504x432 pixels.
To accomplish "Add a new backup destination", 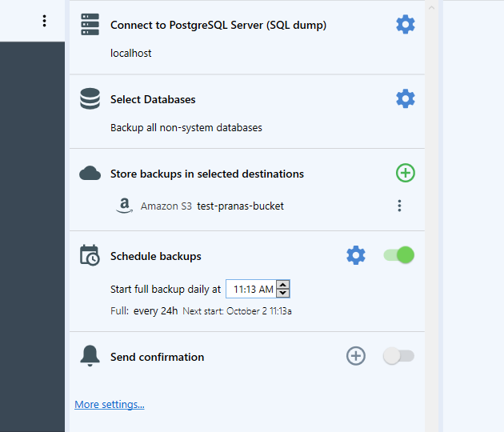I will [x=406, y=173].
